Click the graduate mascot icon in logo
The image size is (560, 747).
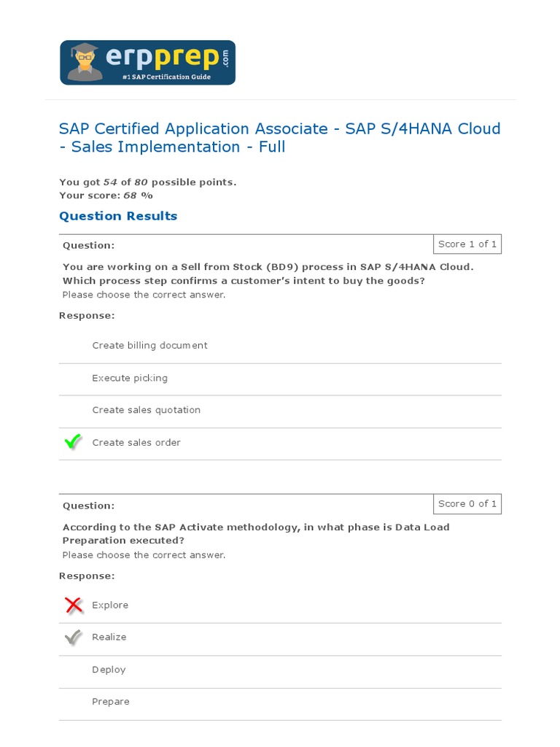(85, 62)
